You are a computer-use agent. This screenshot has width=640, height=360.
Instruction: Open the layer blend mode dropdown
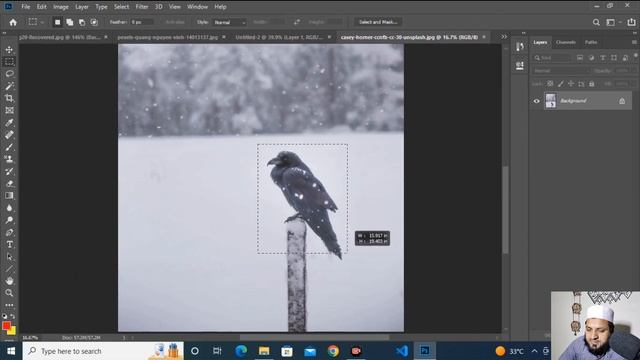coord(561,71)
